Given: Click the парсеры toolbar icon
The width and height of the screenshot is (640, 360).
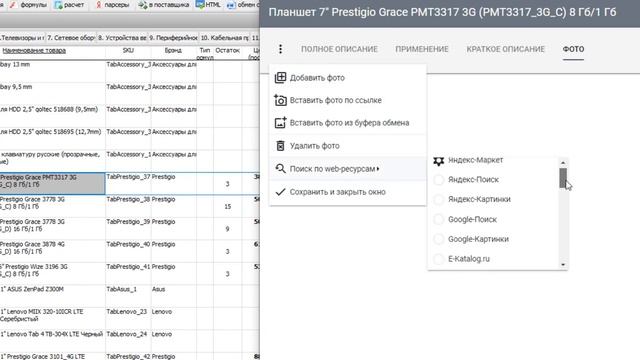Looking at the screenshot, I should (99, 5).
